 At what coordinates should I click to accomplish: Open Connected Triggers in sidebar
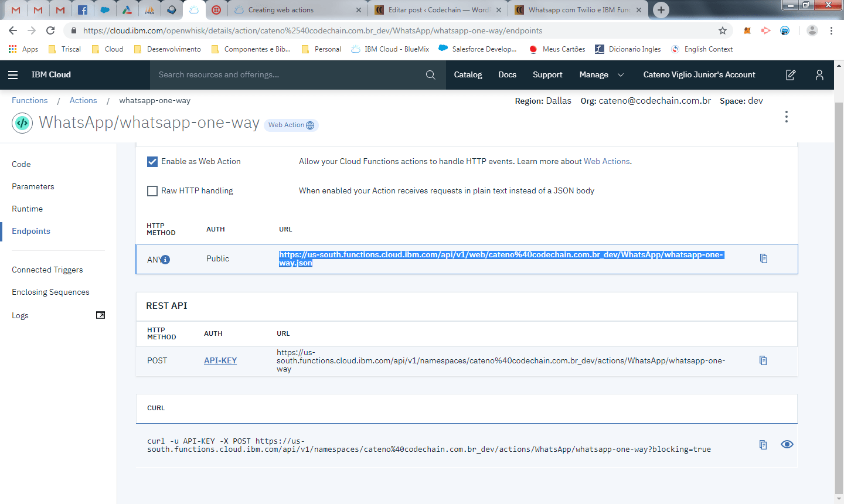click(x=47, y=270)
